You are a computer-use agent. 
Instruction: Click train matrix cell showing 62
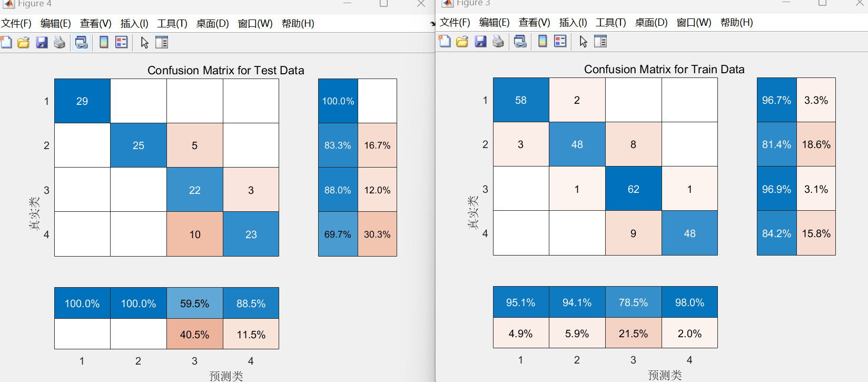(633, 189)
